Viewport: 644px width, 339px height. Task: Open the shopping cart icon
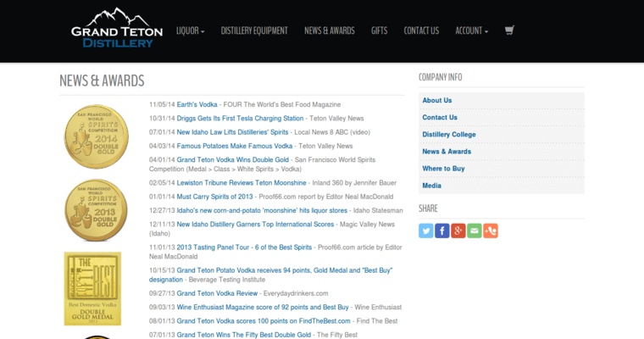509,31
